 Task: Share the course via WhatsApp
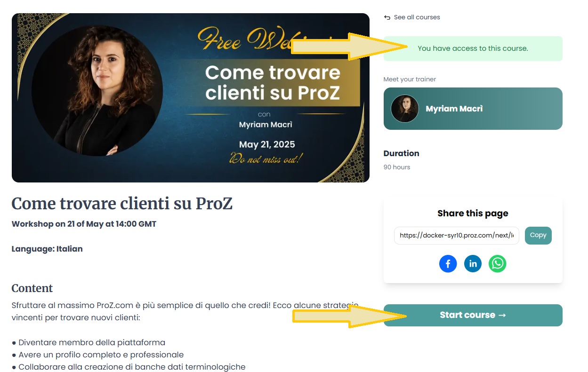click(x=497, y=263)
